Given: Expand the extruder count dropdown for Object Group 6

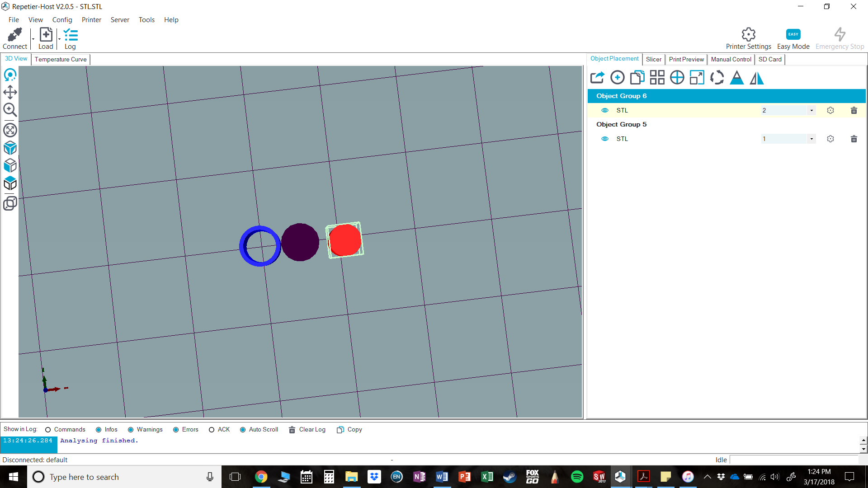Looking at the screenshot, I should tap(811, 110).
